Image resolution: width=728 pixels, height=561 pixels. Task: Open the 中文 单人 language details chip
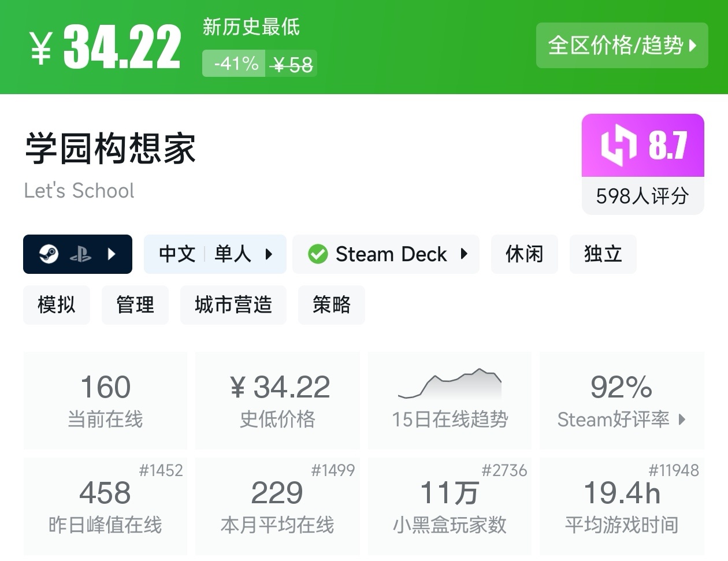click(215, 254)
